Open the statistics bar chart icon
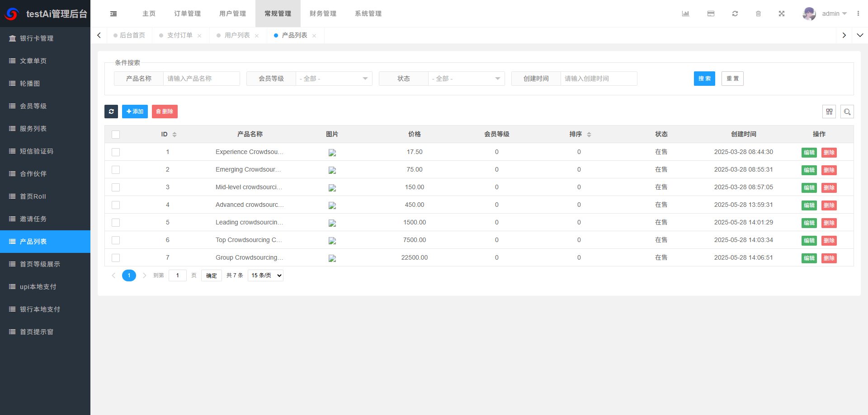 tap(685, 14)
